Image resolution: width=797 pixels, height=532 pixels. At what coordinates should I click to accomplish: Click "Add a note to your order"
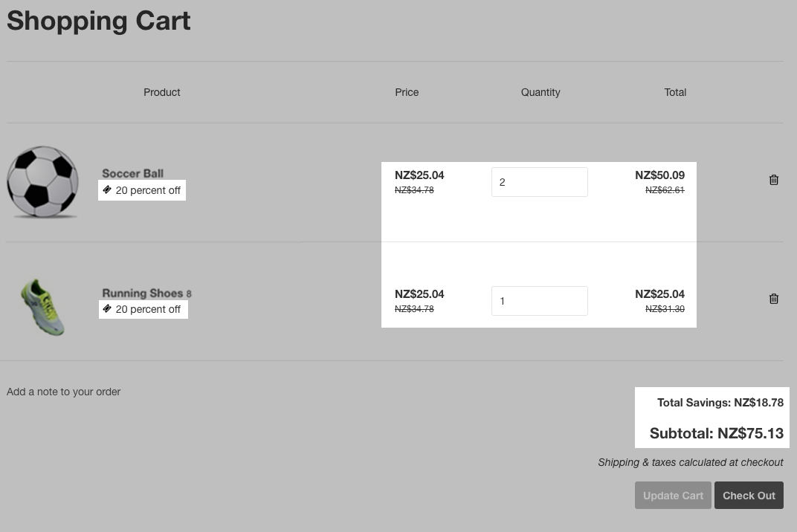tap(63, 392)
